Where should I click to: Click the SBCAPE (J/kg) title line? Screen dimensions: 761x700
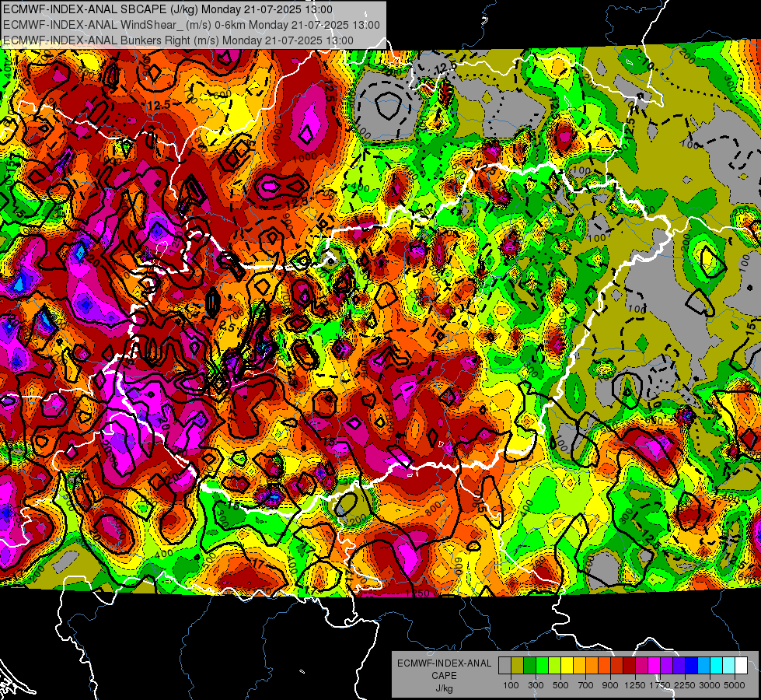pyautogui.click(x=168, y=9)
